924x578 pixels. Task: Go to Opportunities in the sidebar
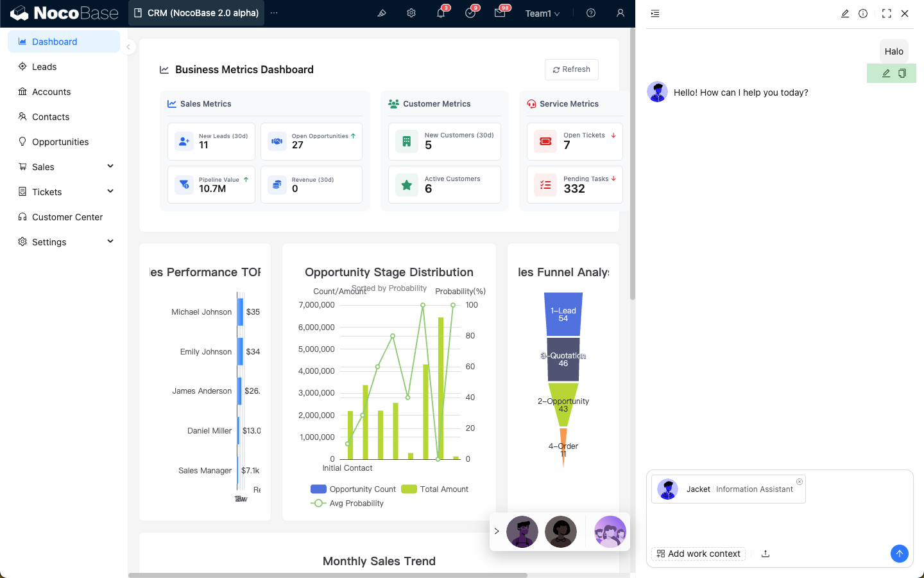coord(60,142)
